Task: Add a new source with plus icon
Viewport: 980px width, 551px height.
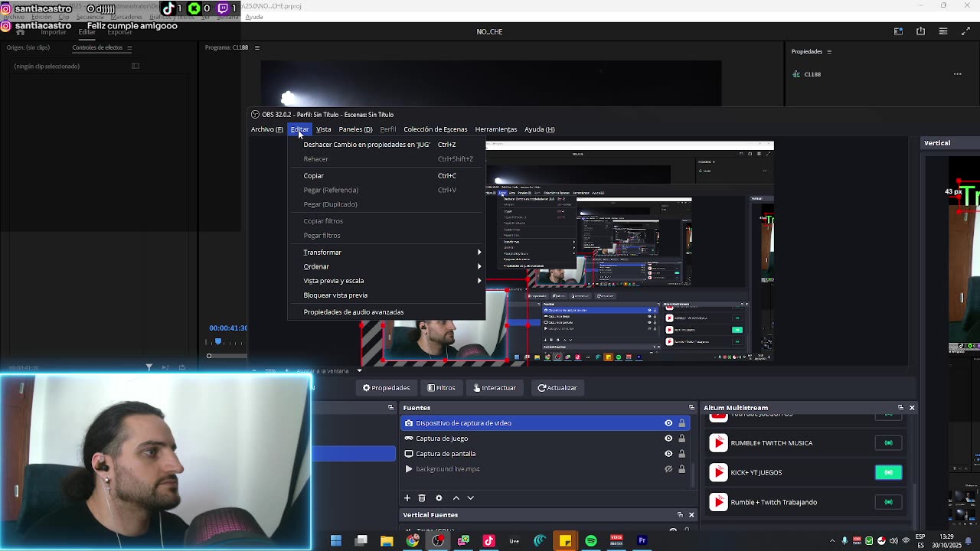Action: [x=407, y=498]
